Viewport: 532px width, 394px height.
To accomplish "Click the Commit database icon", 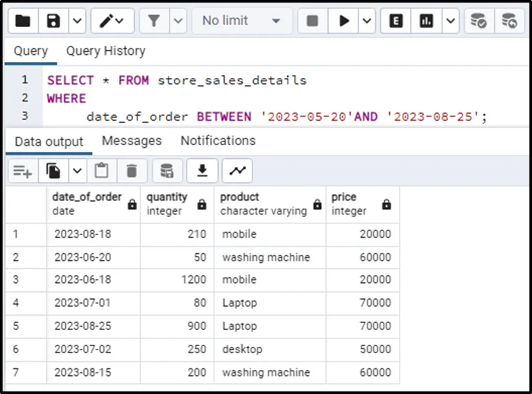I will [478, 21].
